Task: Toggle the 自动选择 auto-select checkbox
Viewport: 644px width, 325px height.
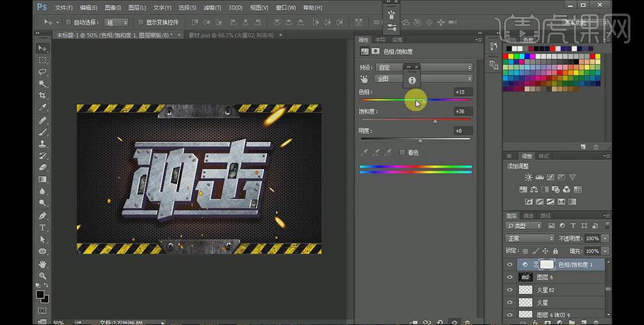Action: [67, 22]
